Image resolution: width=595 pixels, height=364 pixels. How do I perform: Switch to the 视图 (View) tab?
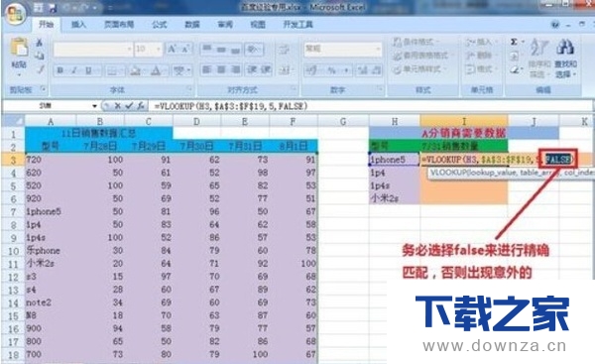[258, 25]
